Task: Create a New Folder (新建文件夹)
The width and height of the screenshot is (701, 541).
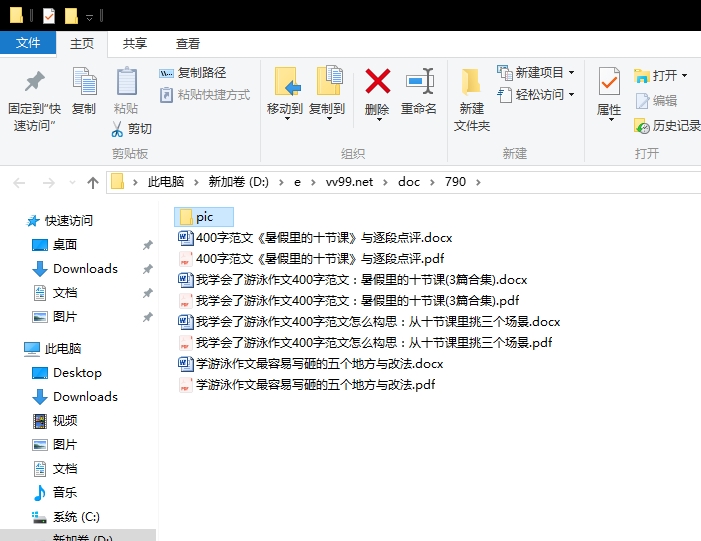Action: click(472, 100)
